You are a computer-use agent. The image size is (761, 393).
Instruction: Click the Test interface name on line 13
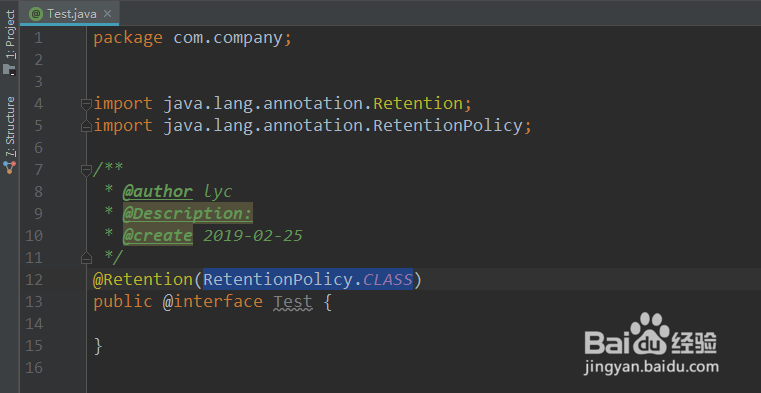(x=293, y=302)
